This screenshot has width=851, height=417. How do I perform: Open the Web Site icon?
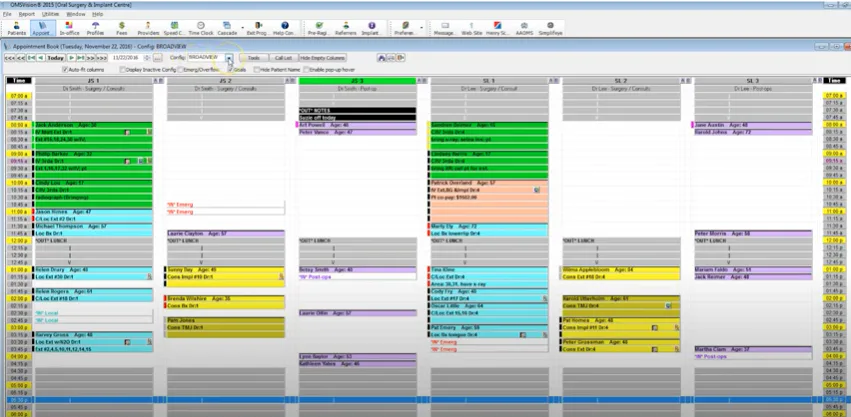pos(471,28)
